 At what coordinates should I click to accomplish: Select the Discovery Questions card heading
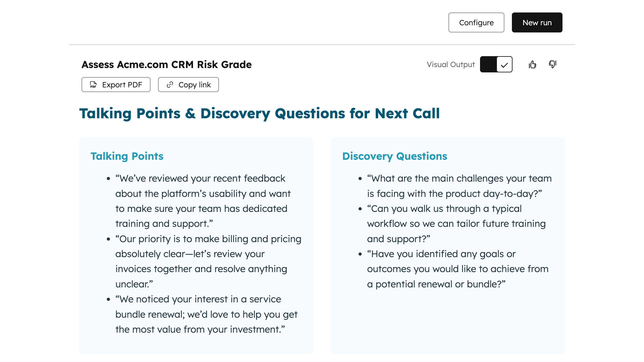click(x=394, y=156)
